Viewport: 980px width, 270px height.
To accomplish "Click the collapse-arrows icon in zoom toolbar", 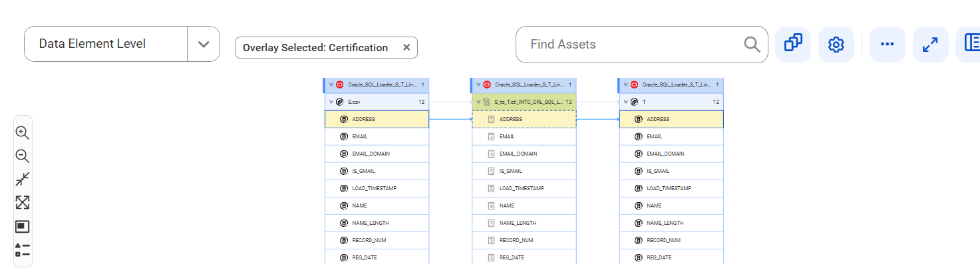I will coord(22,180).
